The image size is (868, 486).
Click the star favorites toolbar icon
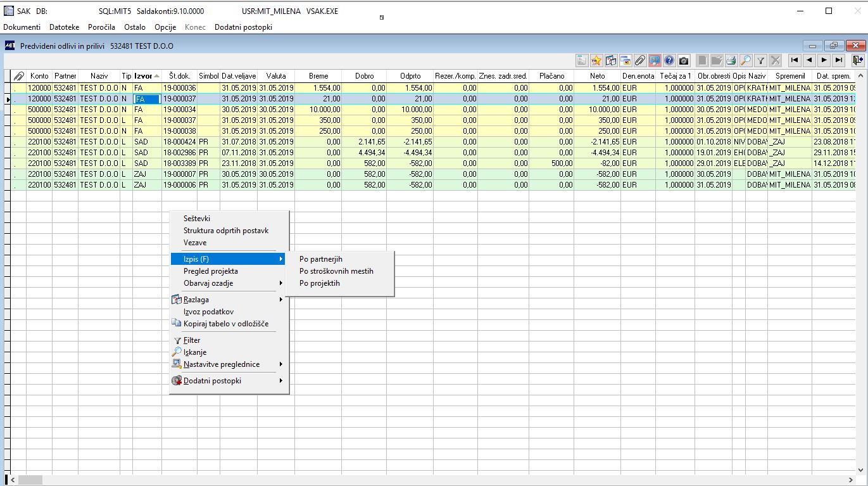pyautogui.click(x=596, y=60)
